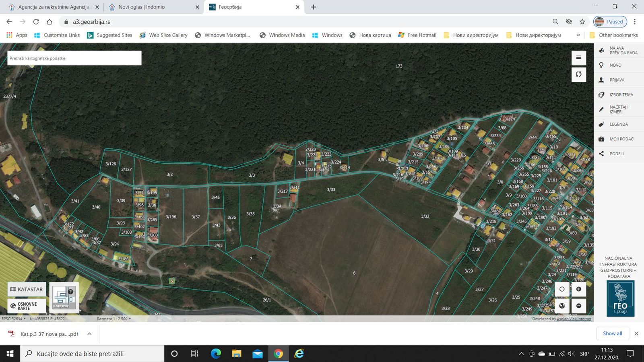This screenshot has height=362, width=644.
Task: Click the map refresh icon below the hamburger
Action: pyautogui.click(x=579, y=74)
